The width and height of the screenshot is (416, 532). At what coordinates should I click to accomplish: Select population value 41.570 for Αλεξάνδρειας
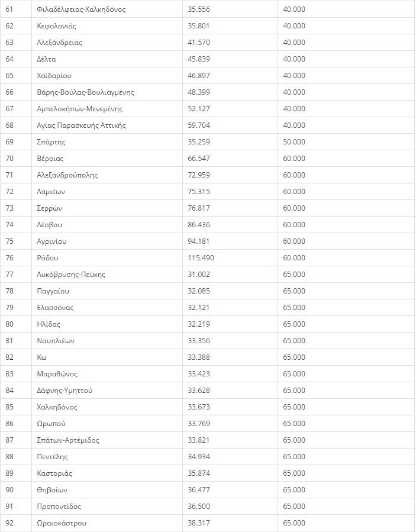(x=199, y=43)
